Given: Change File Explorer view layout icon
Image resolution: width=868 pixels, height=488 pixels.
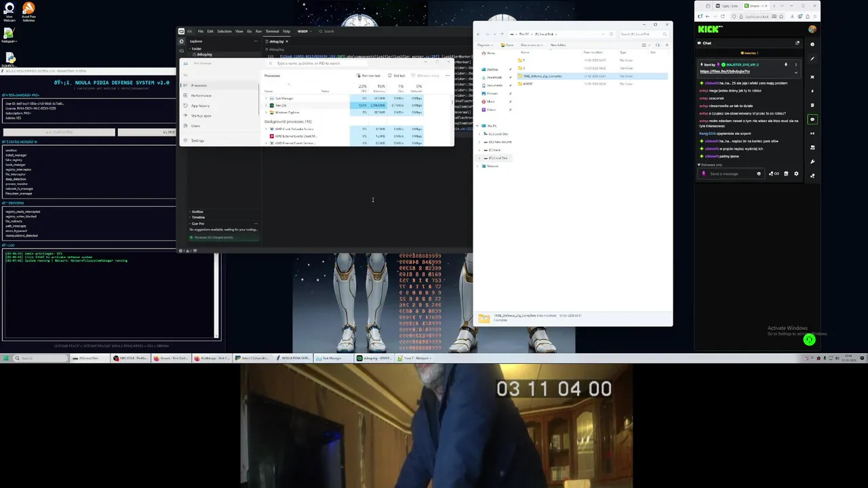Looking at the screenshot, I should pyautogui.click(x=645, y=45).
